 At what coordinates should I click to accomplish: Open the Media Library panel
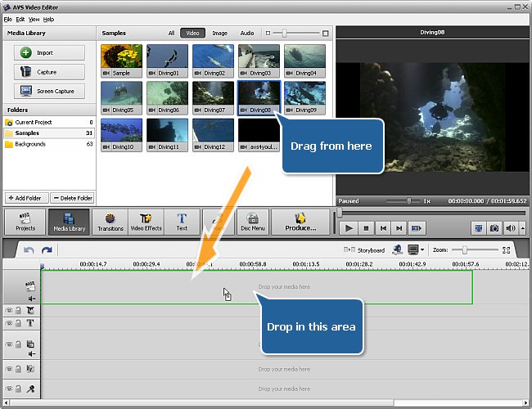coord(70,222)
